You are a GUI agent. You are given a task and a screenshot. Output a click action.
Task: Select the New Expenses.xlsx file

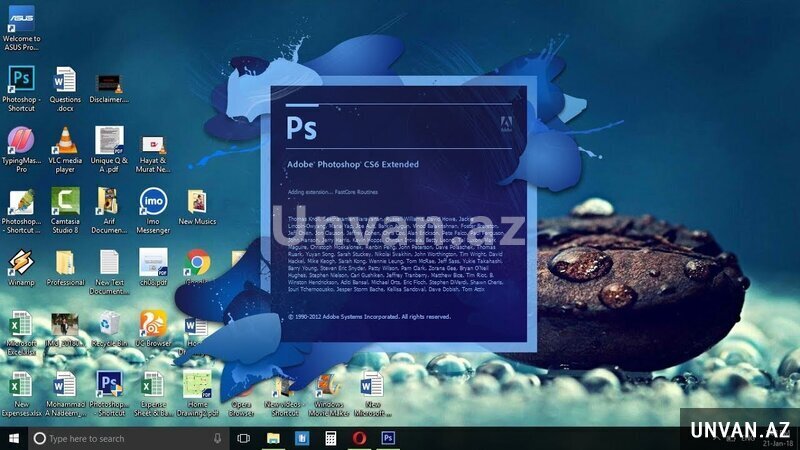[x=20, y=386]
